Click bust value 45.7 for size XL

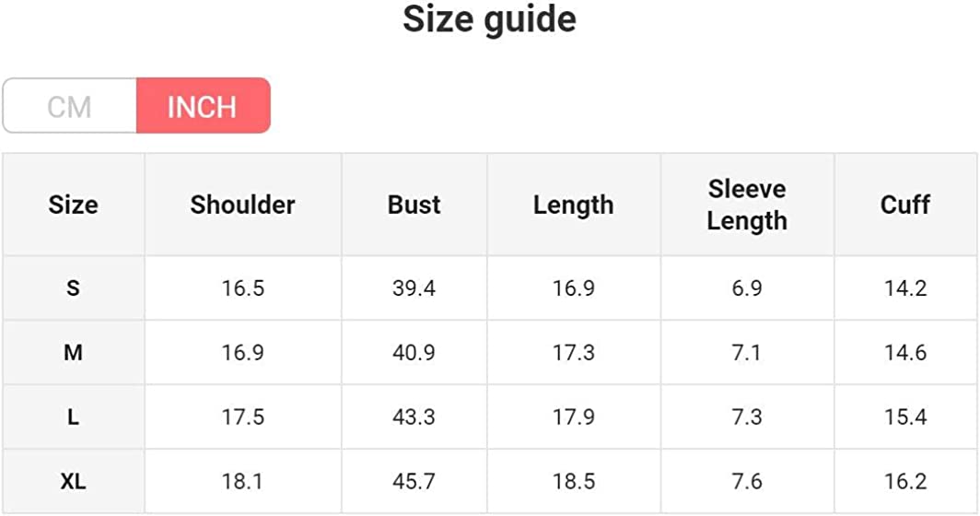tap(414, 481)
